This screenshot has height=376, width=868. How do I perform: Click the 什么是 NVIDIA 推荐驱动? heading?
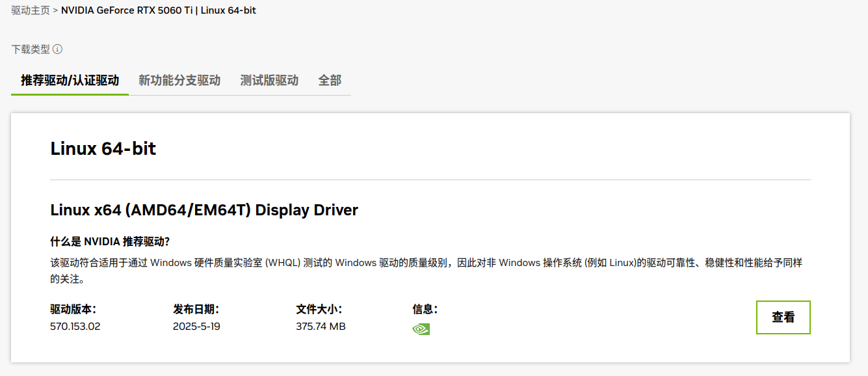pos(110,242)
